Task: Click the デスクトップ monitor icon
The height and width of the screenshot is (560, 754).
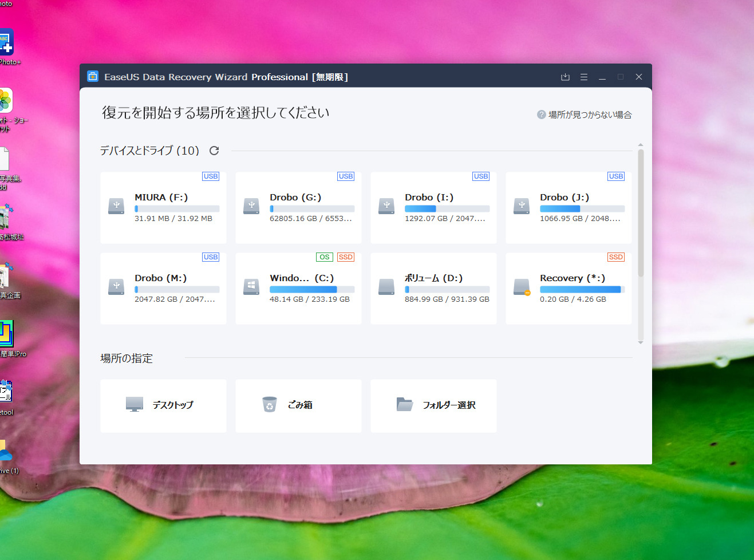Action: pos(135,405)
